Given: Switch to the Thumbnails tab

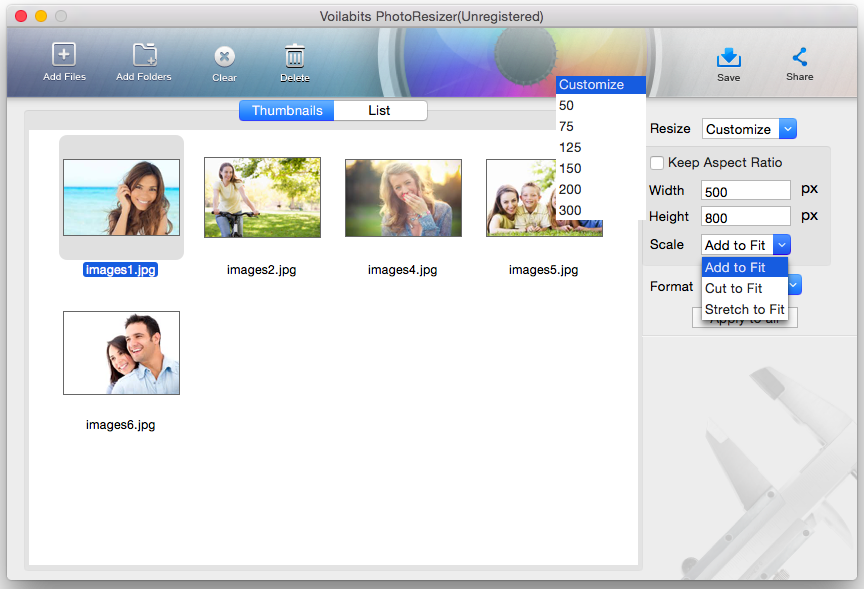Looking at the screenshot, I should 287,110.
